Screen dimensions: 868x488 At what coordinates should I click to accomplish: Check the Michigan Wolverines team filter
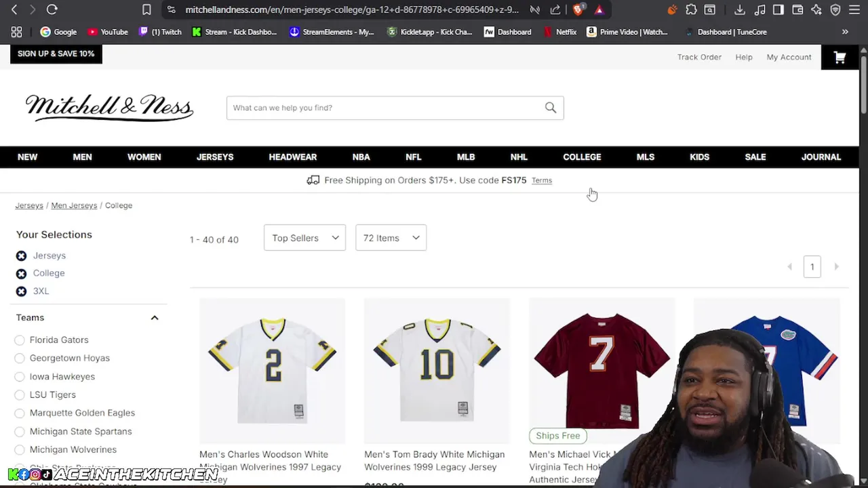20,449
